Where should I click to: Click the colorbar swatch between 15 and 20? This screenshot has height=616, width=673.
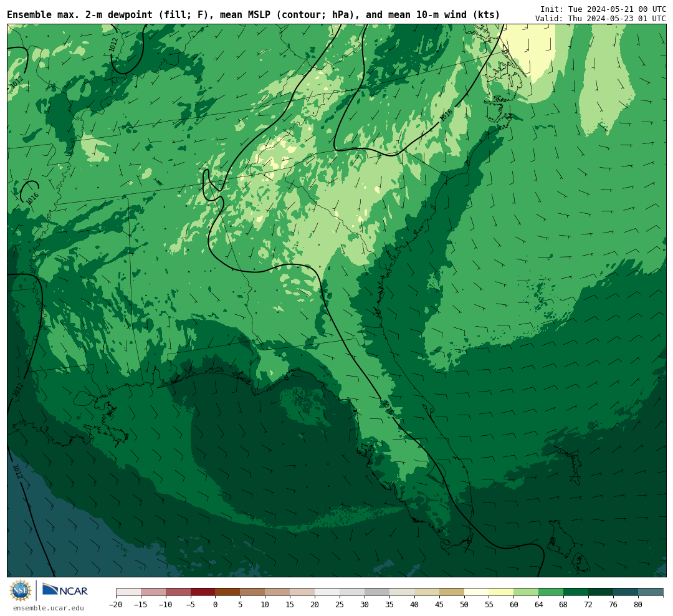click(x=302, y=592)
